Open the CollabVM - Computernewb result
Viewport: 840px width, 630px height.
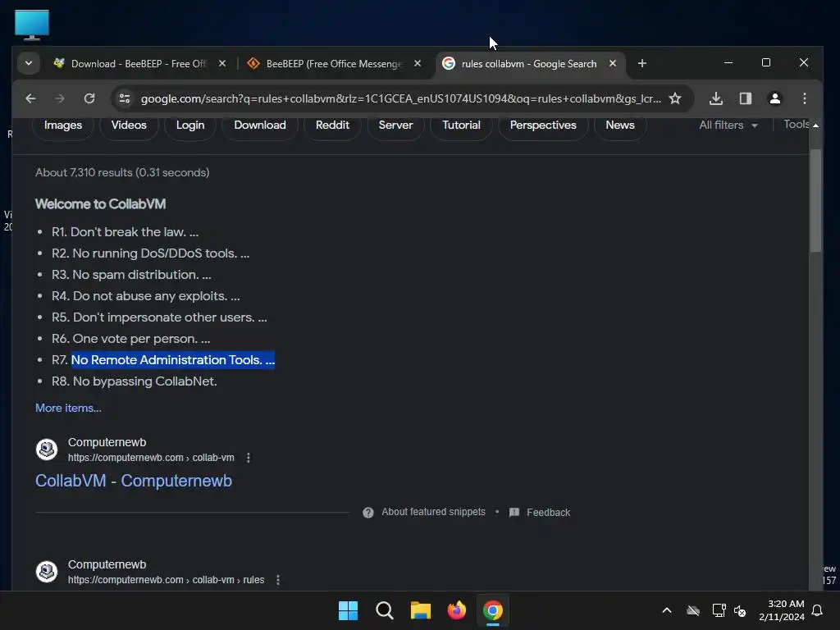click(134, 481)
